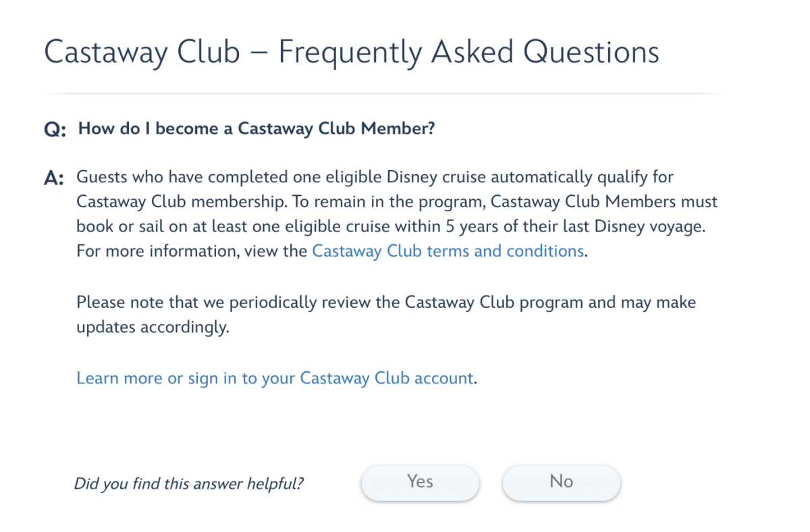Click the 'Did you find this answer helpful?' label
Image resolution: width=810 pixels, height=532 pixels.
[188, 483]
